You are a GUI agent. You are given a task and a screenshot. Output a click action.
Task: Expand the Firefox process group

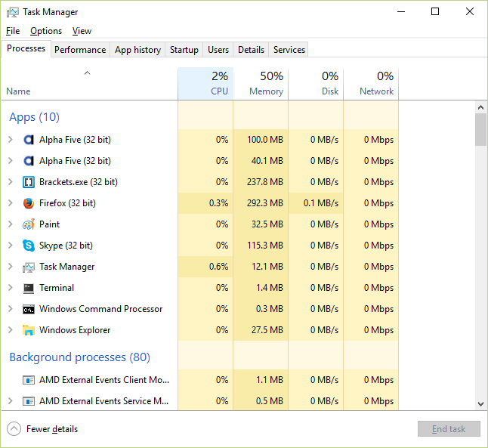[x=11, y=203]
